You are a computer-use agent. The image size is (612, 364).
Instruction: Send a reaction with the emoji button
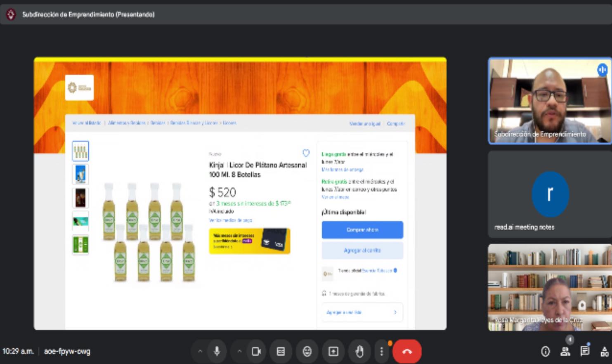(x=307, y=351)
